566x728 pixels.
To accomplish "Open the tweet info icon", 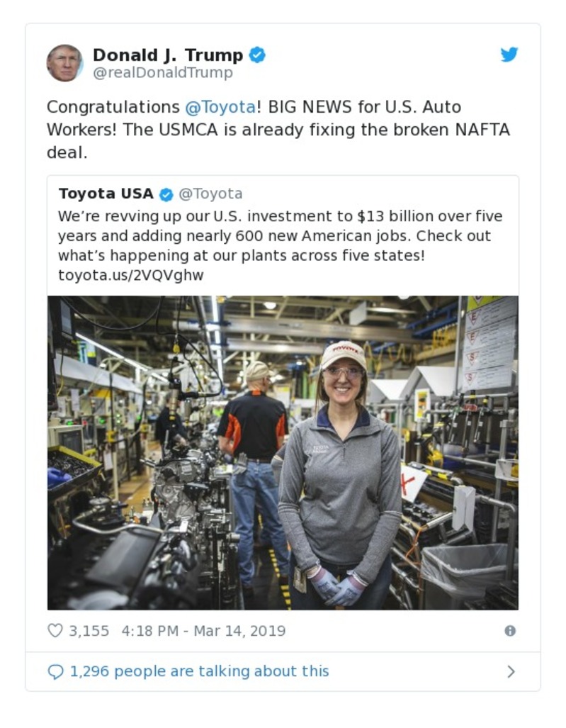I will [509, 630].
